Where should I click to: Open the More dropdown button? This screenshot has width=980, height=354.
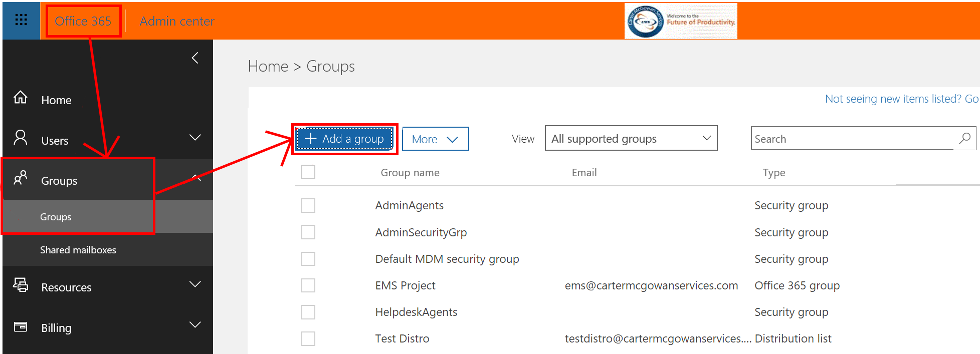point(435,139)
